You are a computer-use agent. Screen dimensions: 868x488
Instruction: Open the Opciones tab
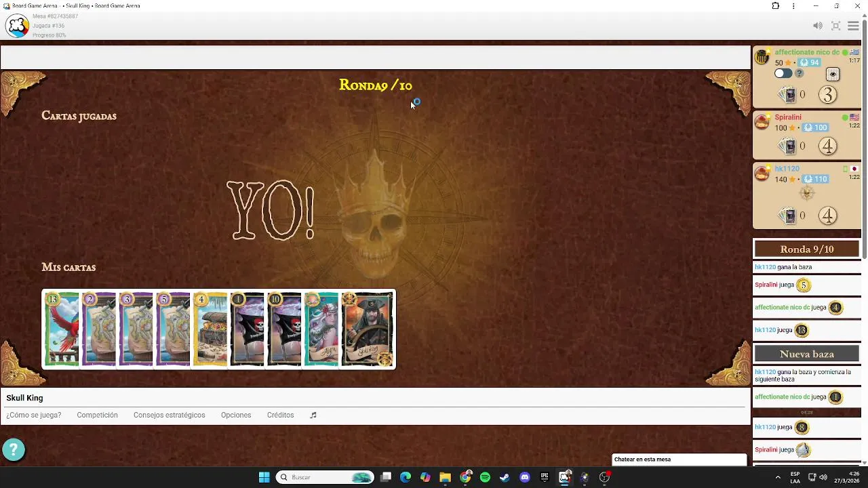[236, 415]
